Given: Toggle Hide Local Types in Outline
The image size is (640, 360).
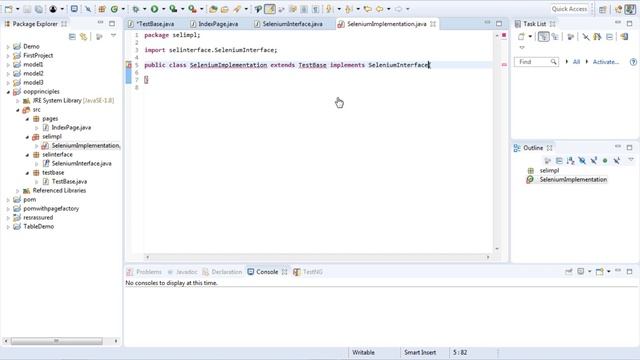Looking at the screenshot, I should point(617,161).
